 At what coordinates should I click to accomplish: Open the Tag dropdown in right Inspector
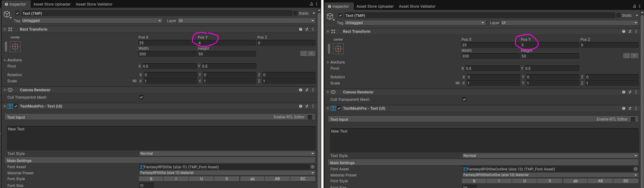pyautogui.click(x=415, y=23)
